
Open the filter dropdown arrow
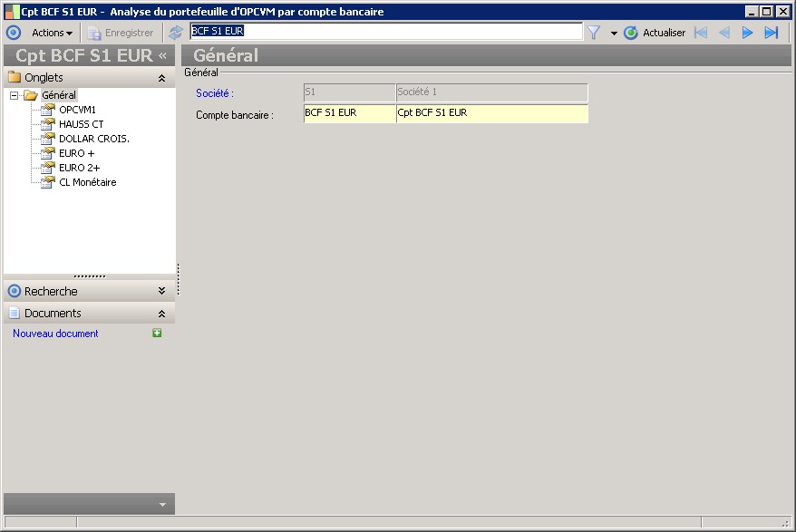coord(614,34)
